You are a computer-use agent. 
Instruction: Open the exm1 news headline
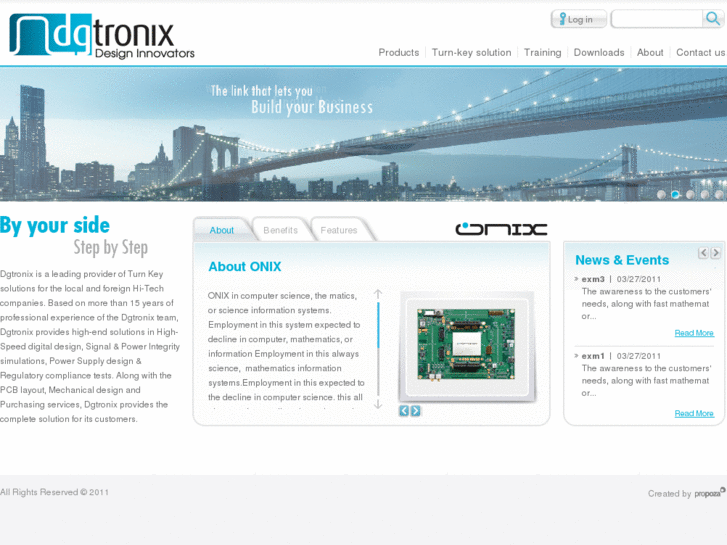click(593, 356)
